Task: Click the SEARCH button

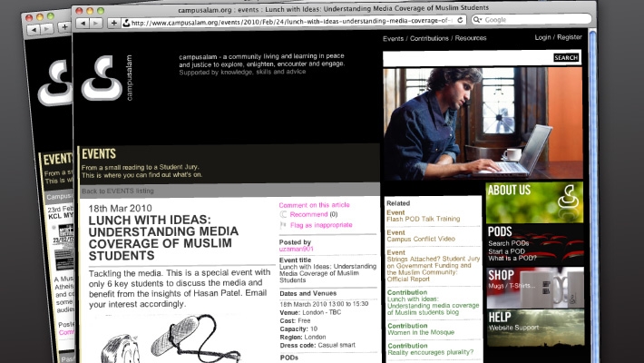Action: coord(566,57)
